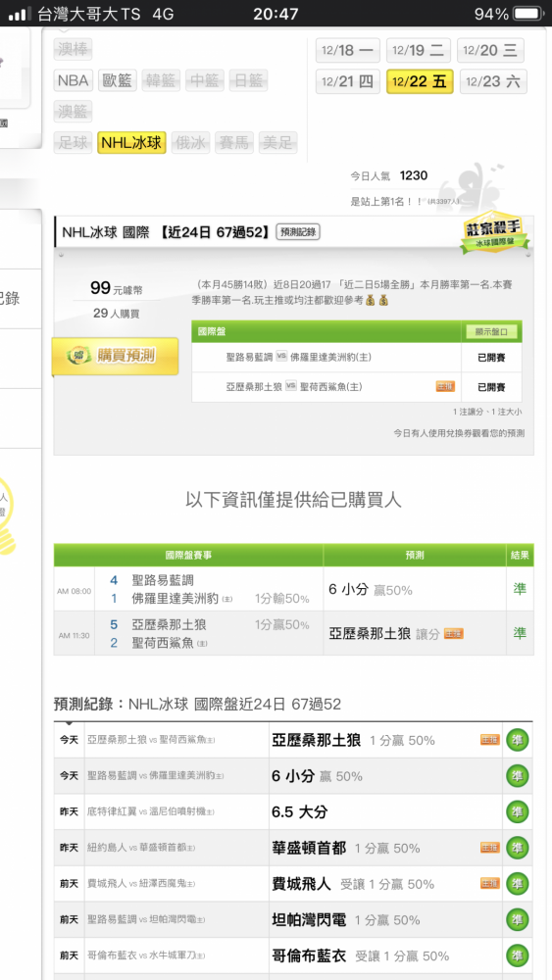Select the 中籃 sport filter
This screenshot has width=552, height=980.
204,80
